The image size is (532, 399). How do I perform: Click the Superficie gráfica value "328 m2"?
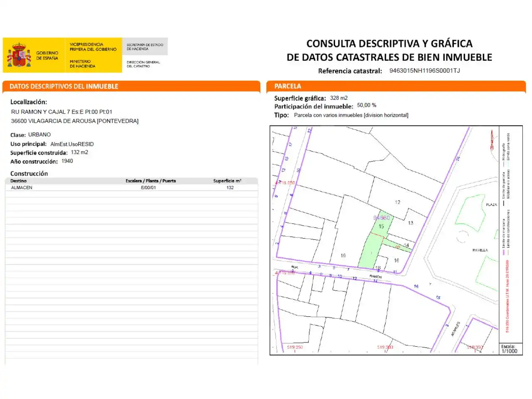tap(339, 98)
